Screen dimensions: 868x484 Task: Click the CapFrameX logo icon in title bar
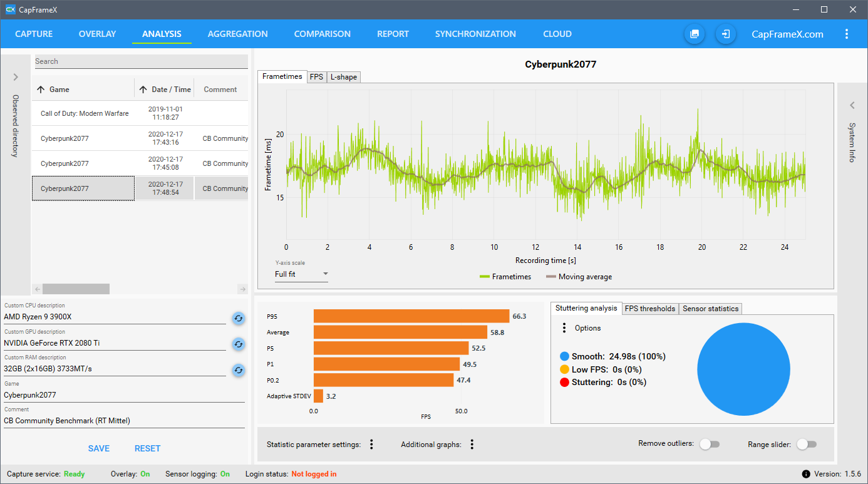[10, 9]
